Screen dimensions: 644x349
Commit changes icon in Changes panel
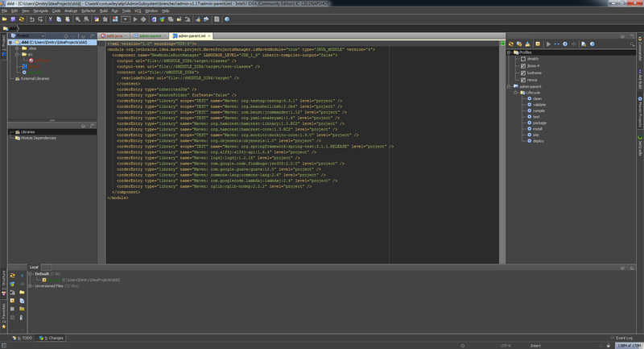tap(12, 284)
